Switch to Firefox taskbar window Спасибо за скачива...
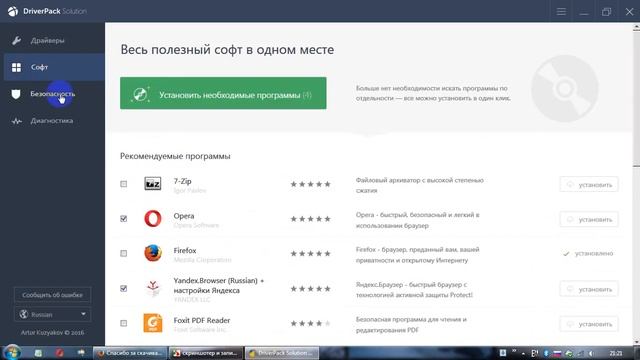 [130, 353]
